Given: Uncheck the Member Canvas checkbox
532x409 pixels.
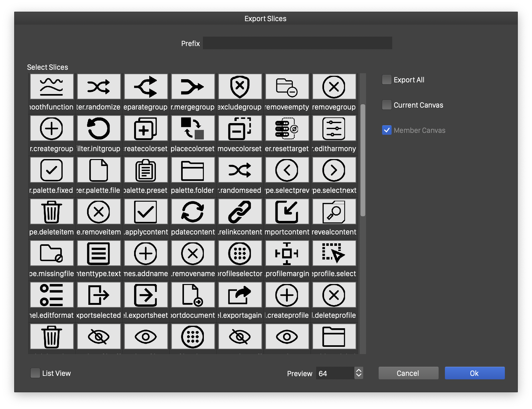Looking at the screenshot, I should coord(387,130).
